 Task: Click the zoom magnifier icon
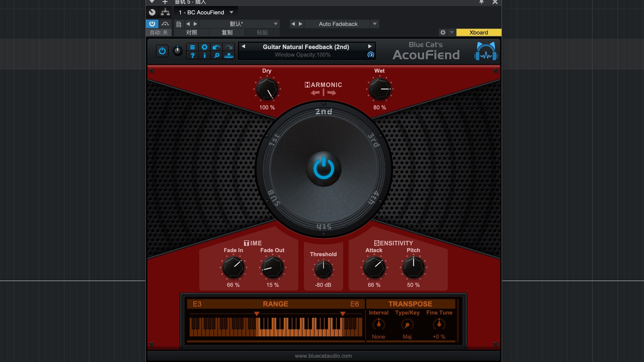(217, 56)
